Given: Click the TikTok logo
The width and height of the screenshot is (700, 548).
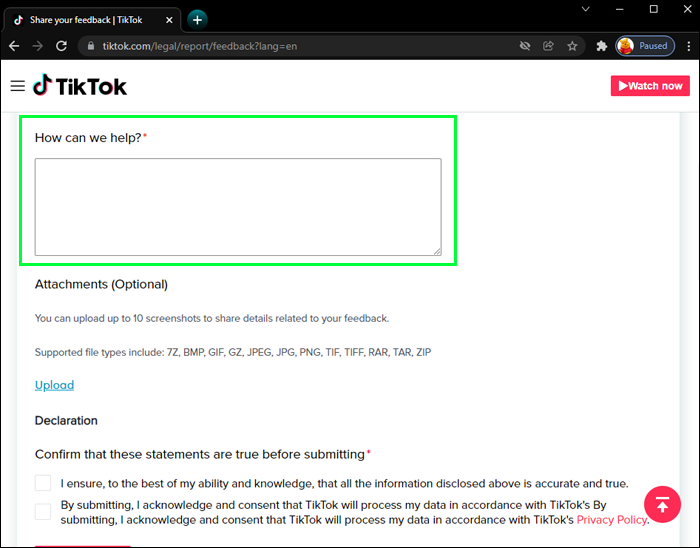Looking at the screenshot, I should [x=80, y=85].
